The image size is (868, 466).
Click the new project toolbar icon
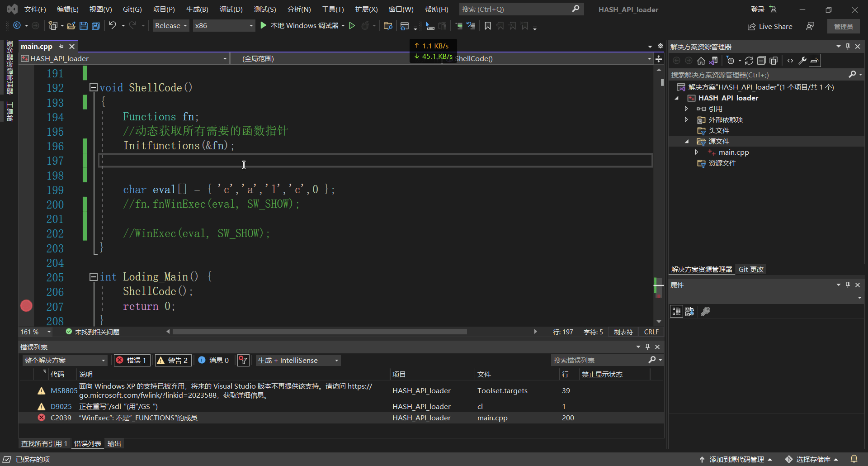pyautogui.click(x=53, y=26)
